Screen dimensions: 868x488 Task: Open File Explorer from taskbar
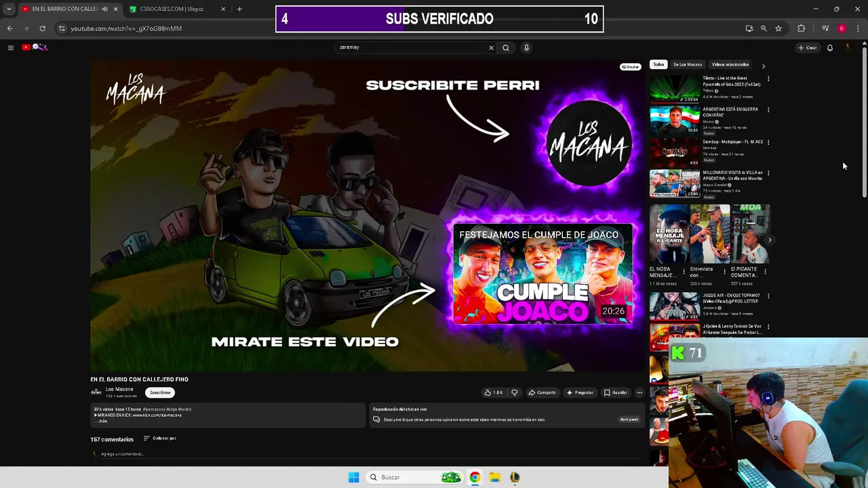[x=495, y=477]
